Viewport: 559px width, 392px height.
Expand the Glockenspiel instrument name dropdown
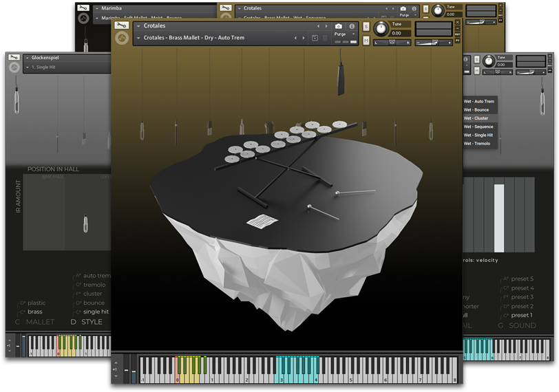pyautogui.click(x=28, y=58)
